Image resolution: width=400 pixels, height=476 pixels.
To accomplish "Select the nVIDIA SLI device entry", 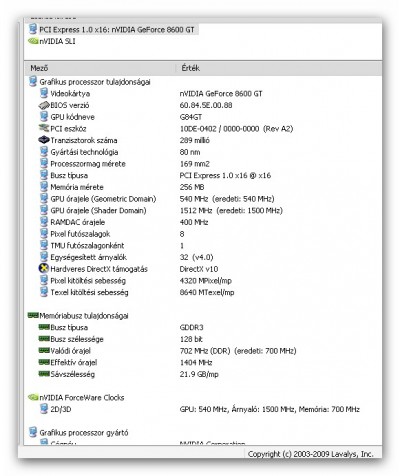I will coord(57,41).
